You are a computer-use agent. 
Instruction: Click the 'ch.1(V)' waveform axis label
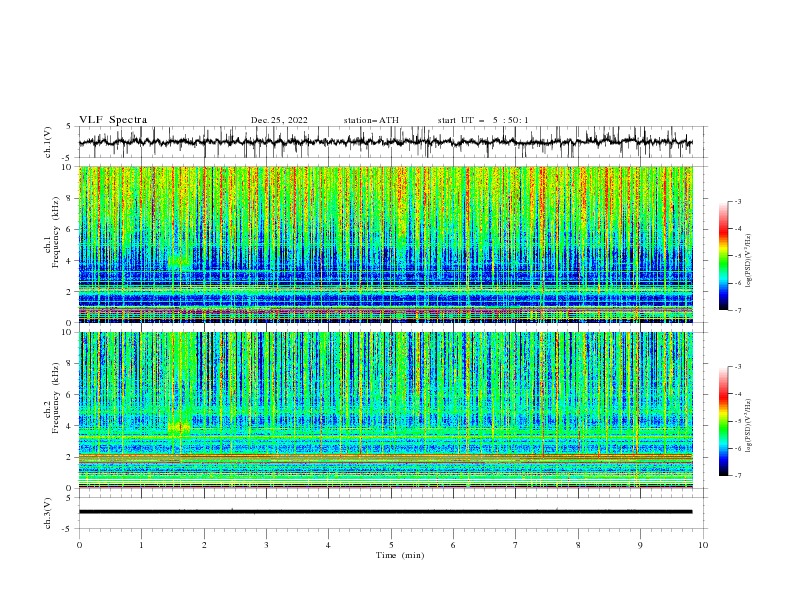(x=48, y=142)
